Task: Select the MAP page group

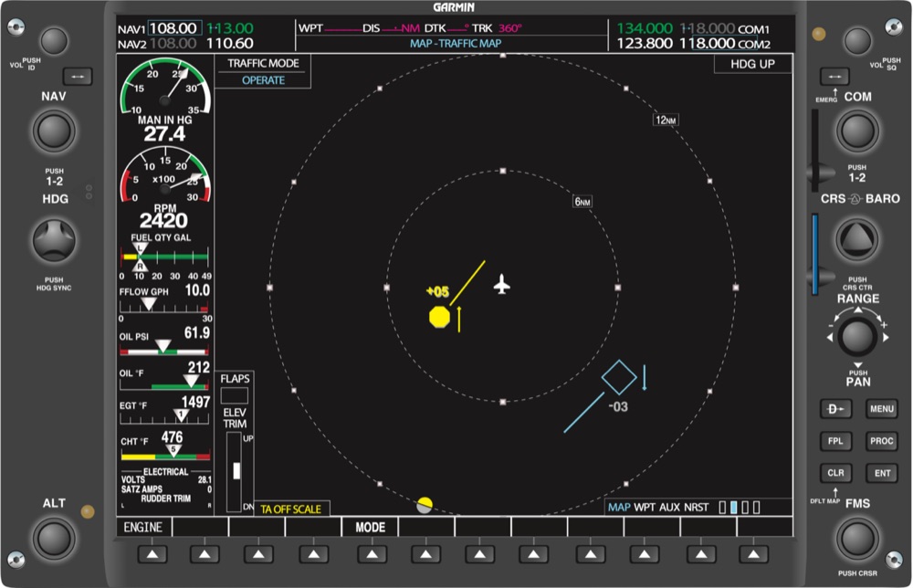Action: tap(619, 507)
